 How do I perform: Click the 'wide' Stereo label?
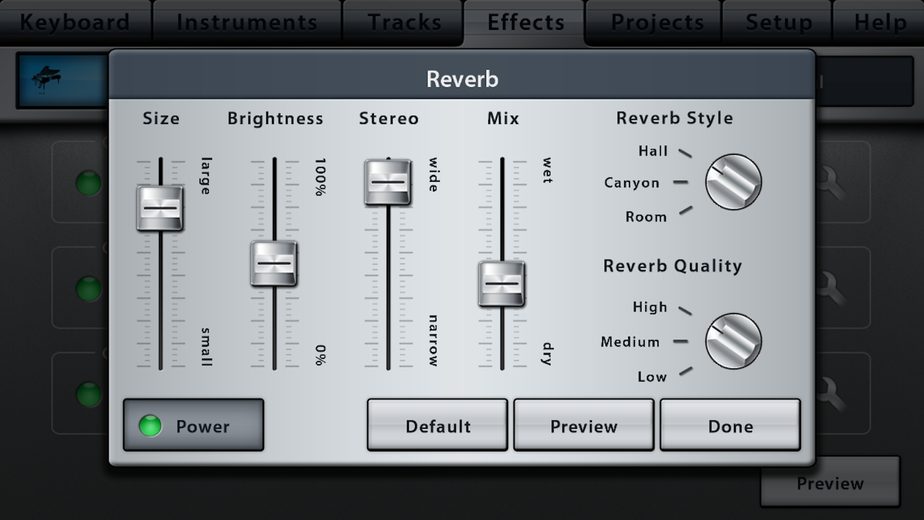point(433,175)
